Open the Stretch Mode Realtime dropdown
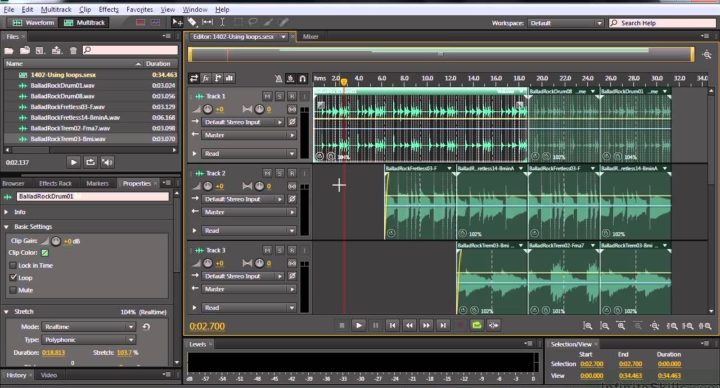 pyautogui.click(x=90, y=327)
